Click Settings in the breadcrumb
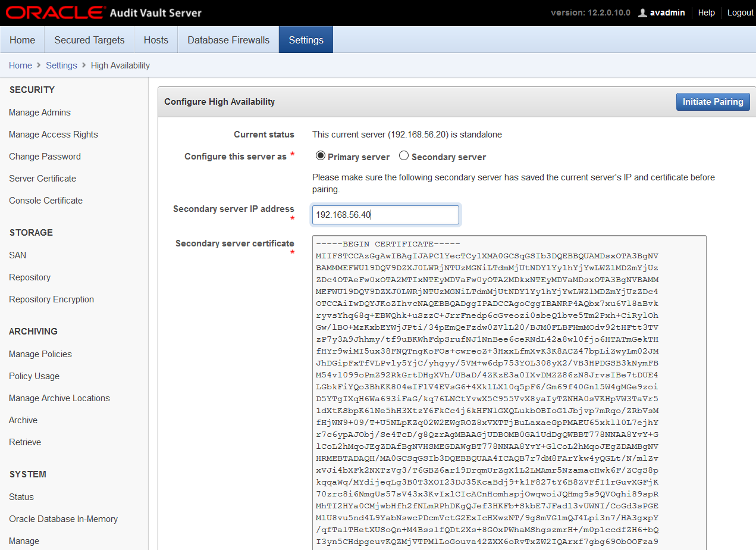The width and height of the screenshot is (756, 550). tap(61, 65)
